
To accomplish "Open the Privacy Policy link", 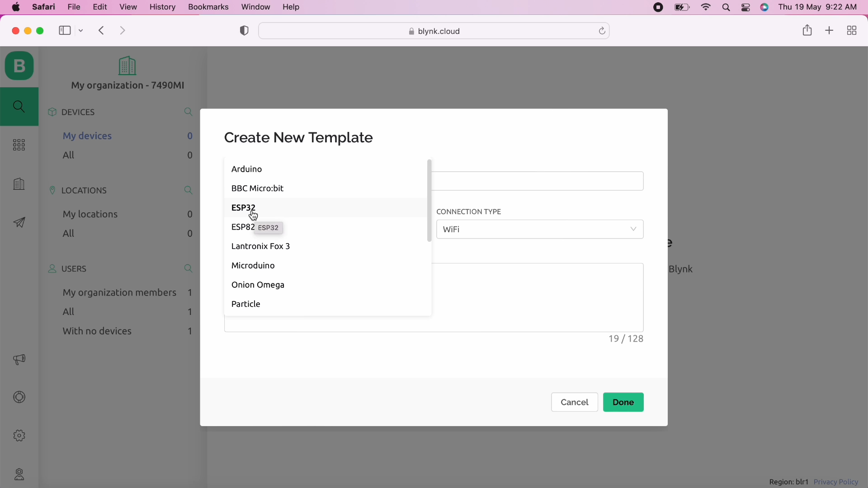I will point(836,483).
